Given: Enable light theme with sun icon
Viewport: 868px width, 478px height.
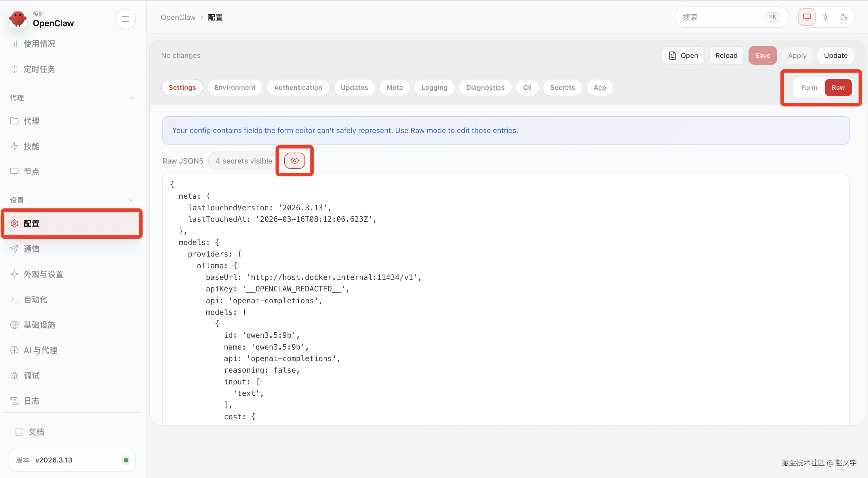Looking at the screenshot, I should click(x=825, y=17).
